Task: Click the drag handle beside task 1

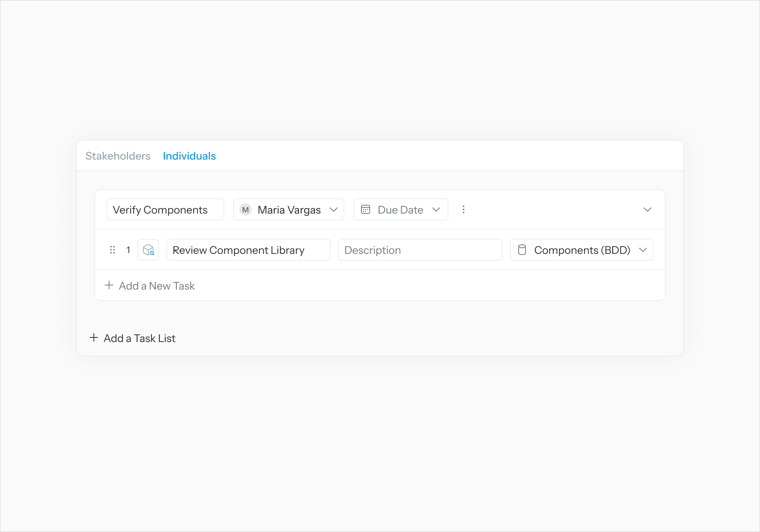Action: 112,250
